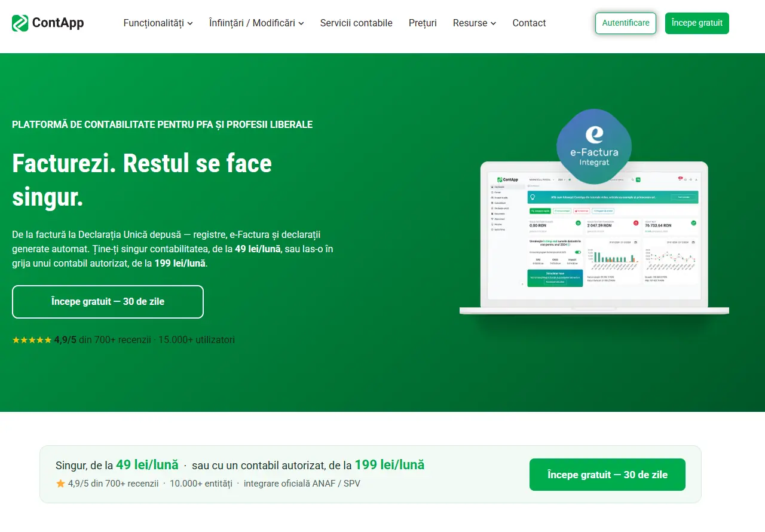The image size is (765, 532).
Task: Open the Înființări / Modificări dropdown
Action: point(256,23)
